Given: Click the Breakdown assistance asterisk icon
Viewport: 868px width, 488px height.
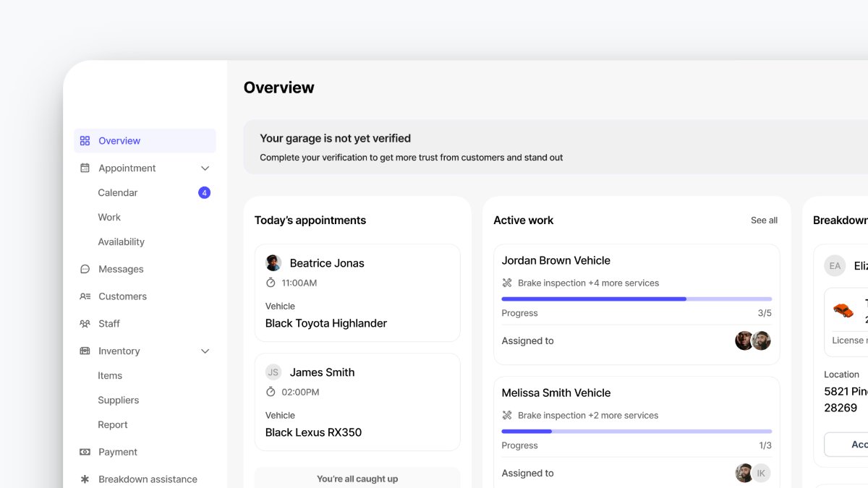Looking at the screenshot, I should tap(85, 479).
